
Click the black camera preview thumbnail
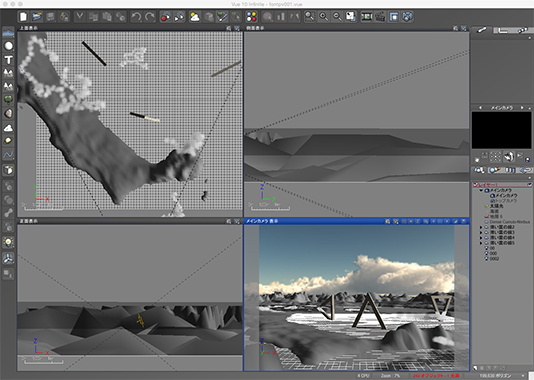501,130
